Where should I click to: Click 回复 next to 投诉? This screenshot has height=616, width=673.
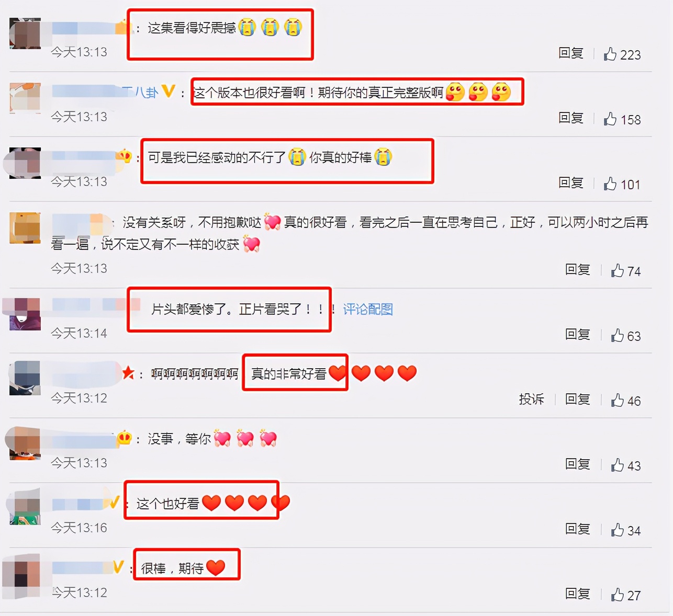pos(577,400)
